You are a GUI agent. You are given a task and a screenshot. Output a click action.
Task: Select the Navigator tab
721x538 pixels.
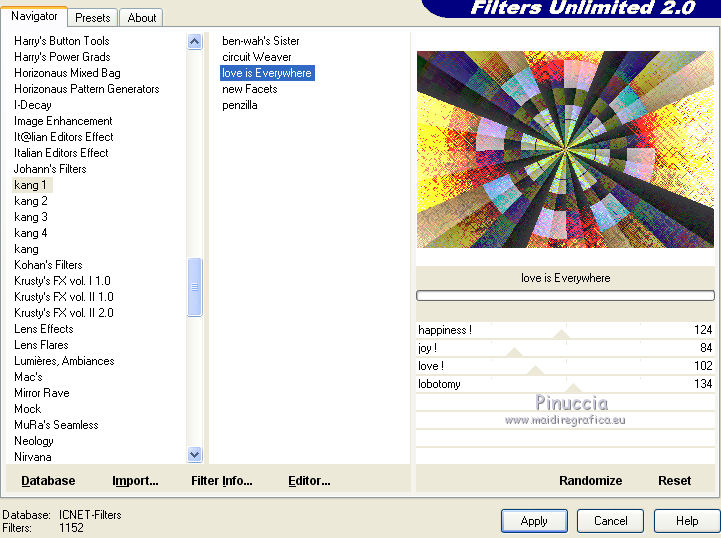tap(34, 16)
